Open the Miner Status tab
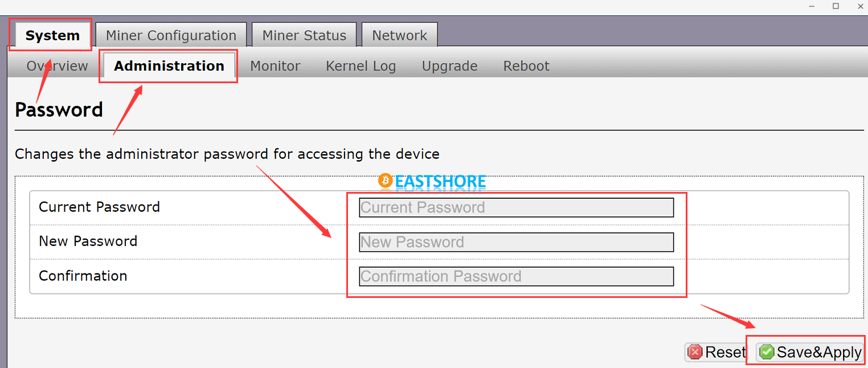The height and width of the screenshot is (368, 868). coord(304,35)
